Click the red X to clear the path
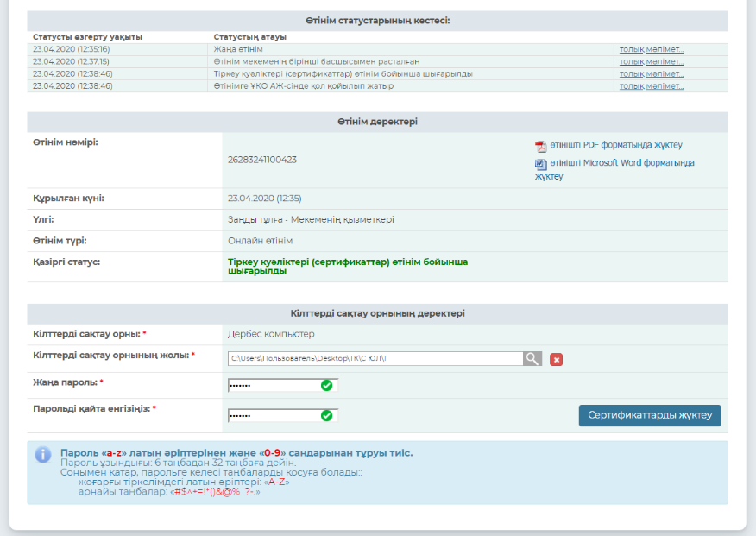 pos(556,359)
